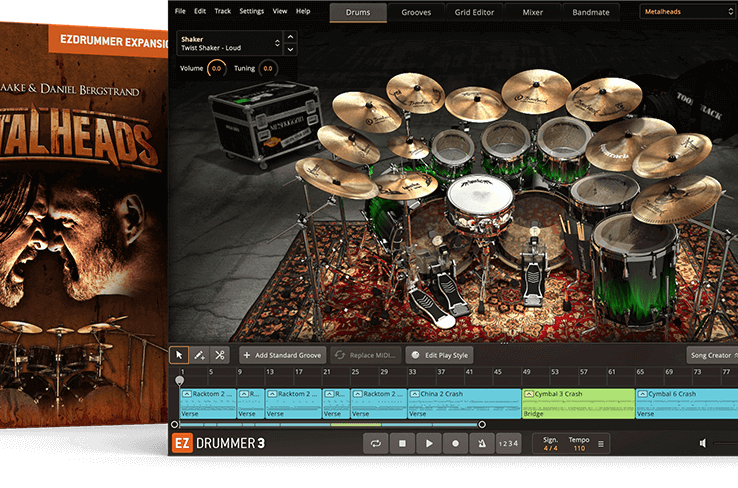This screenshot has height=488, width=738.
Task: Click the Replace MIDI button
Action: pyautogui.click(x=366, y=355)
